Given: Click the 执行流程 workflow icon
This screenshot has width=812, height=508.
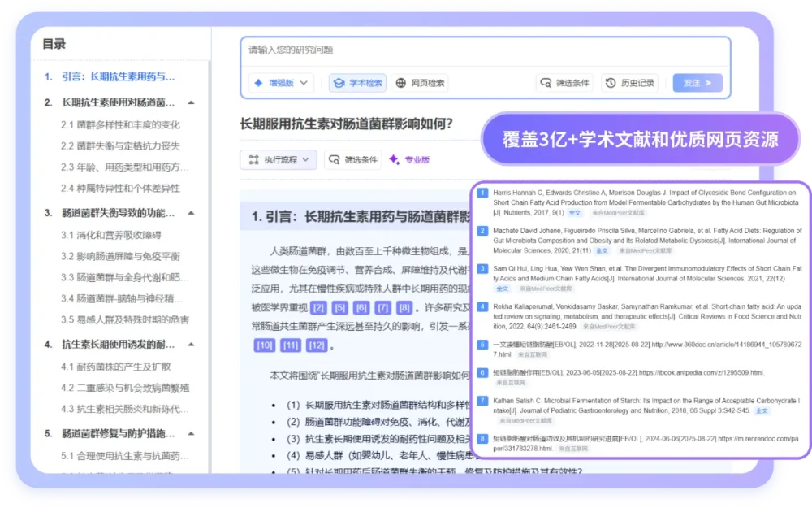Looking at the screenshot, I should click(x=253, y=159).
